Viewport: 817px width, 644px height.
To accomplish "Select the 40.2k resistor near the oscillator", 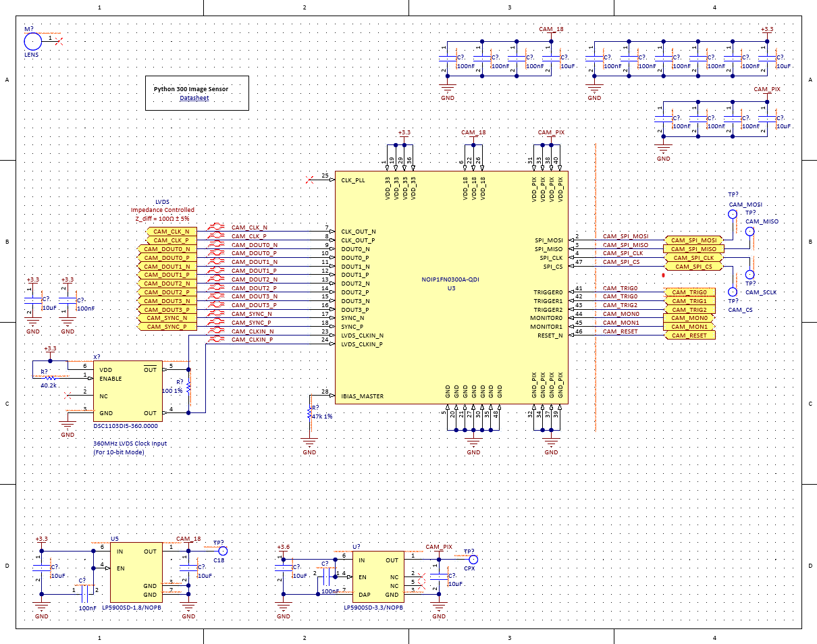I will [x=50, y=378].
